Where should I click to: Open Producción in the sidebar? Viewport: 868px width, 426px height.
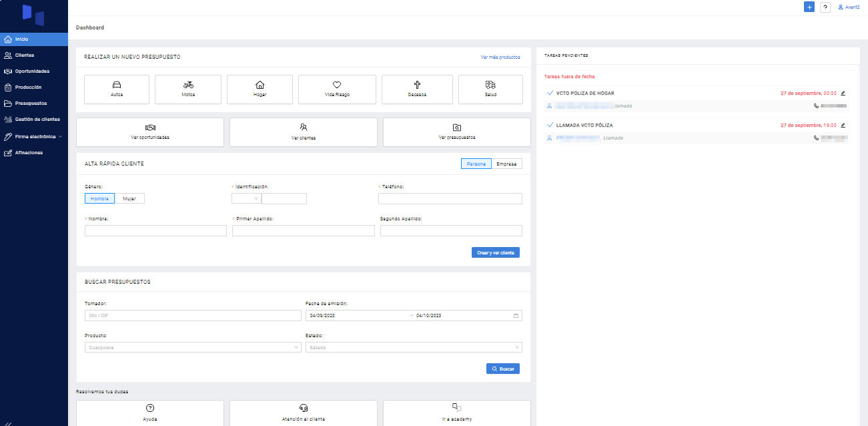click(34, 87)
